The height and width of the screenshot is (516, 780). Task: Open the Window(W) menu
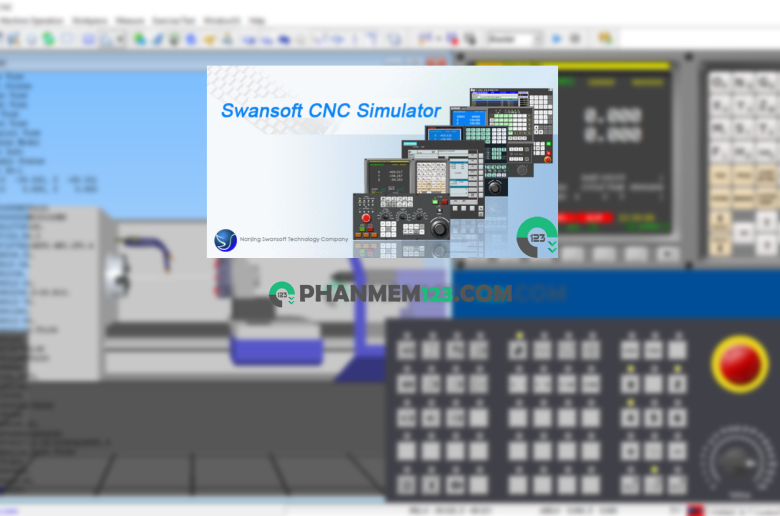222,20
